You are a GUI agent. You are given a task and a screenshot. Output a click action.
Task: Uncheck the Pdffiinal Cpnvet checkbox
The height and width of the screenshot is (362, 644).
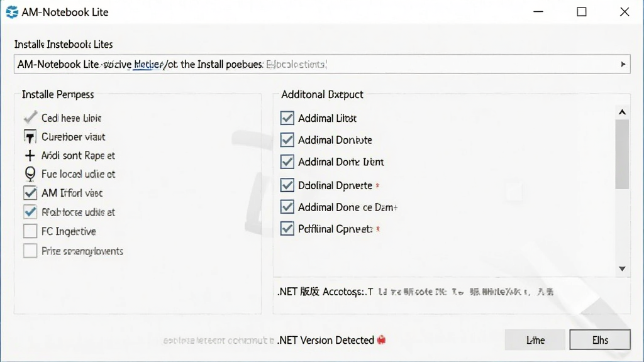coord(287,228)
